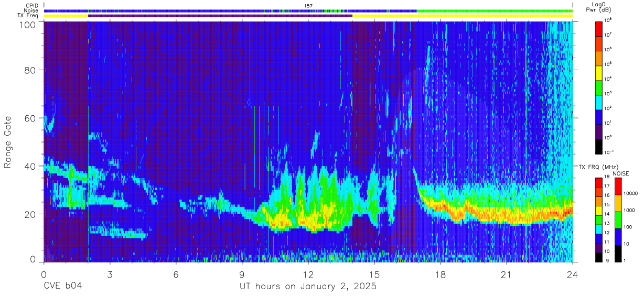Select the yellow 14–15 MHz TX FRQ swatch

598,211
